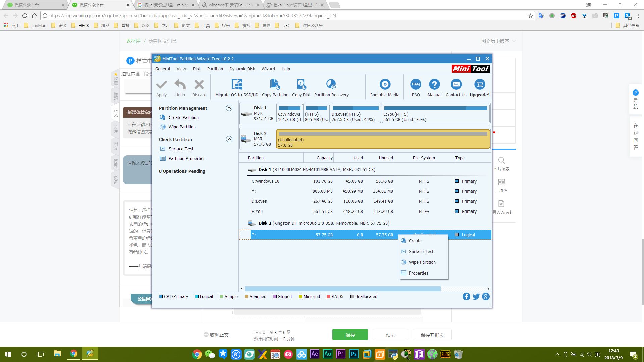Expand the 图文历史版本 dropdown
This screenshot has height=362, width=644.
(498, 41)
